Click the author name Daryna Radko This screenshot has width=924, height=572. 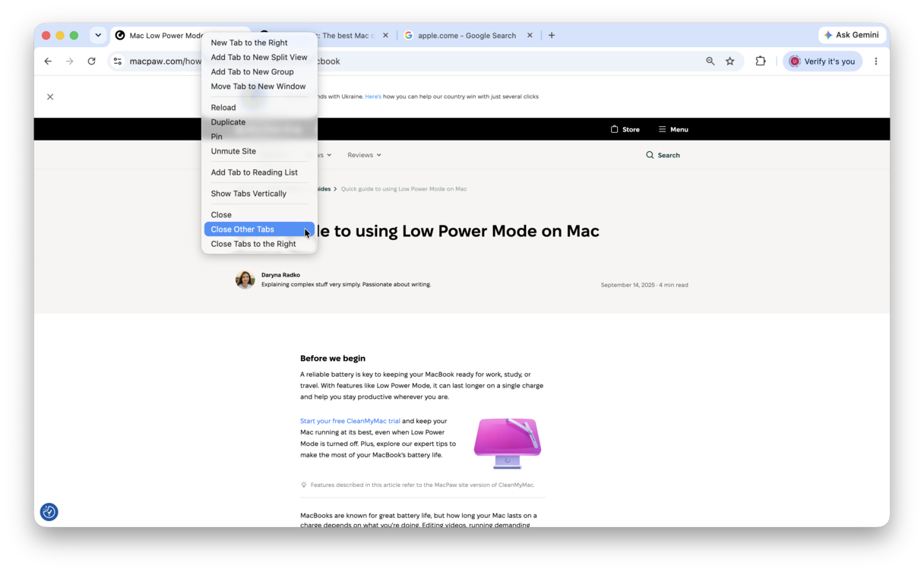(x=280, y=275)
